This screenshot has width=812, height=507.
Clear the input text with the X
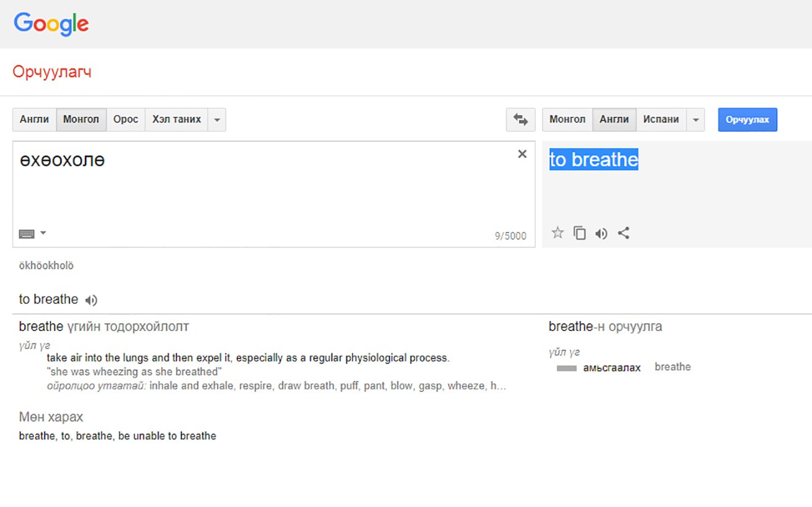pos(522,154)
